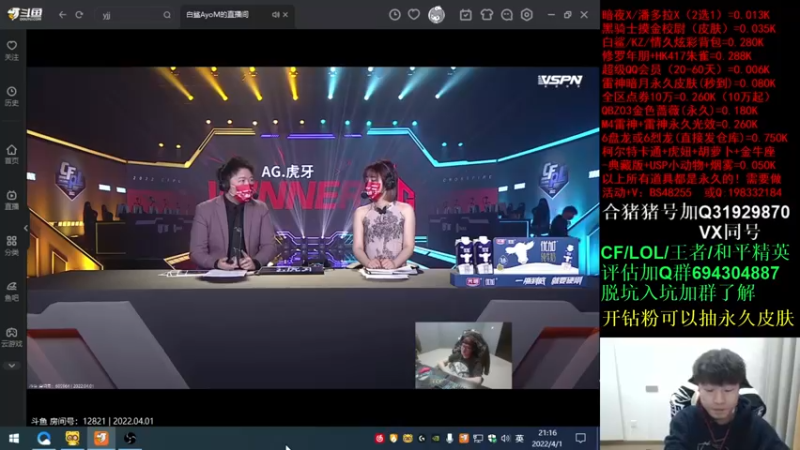Open the skin/theme shirt icon
Image resolution: width=800 pixels, height=450 pixels.
[x=486, y=15]
